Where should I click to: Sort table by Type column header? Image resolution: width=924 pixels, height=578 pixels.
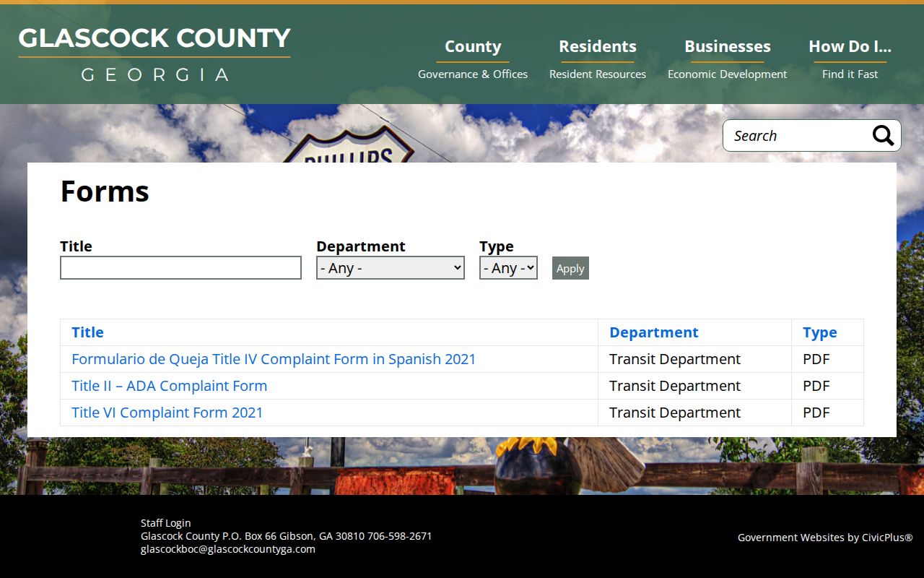click(x=820, y=332)
